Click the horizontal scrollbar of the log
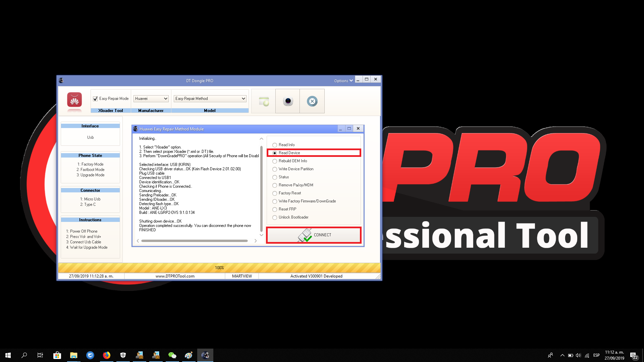 pyautogui.click(x=195, y=241)
